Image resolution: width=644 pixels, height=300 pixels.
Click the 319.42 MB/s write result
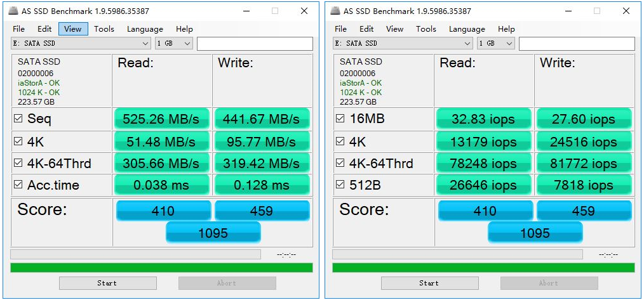coord(262,164)
